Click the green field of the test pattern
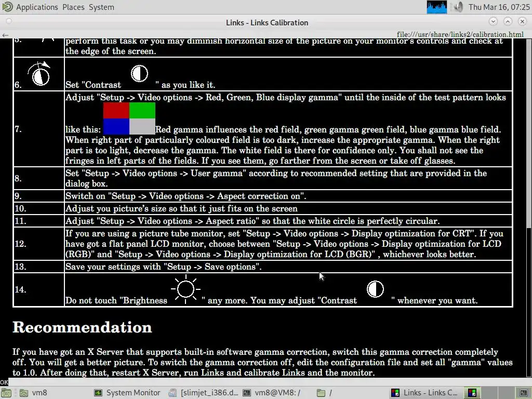Screen dimensions: 532x399 pos(142,110)
